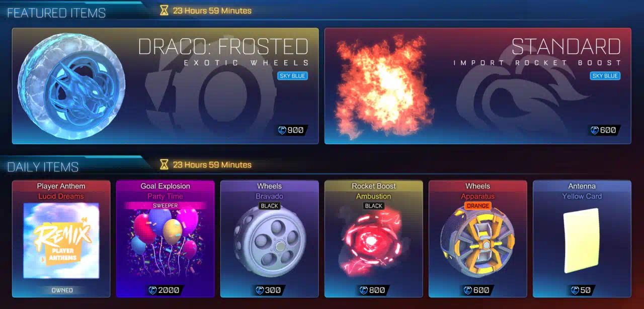Click the 600 credits price on Standard boost

[604, 131]
